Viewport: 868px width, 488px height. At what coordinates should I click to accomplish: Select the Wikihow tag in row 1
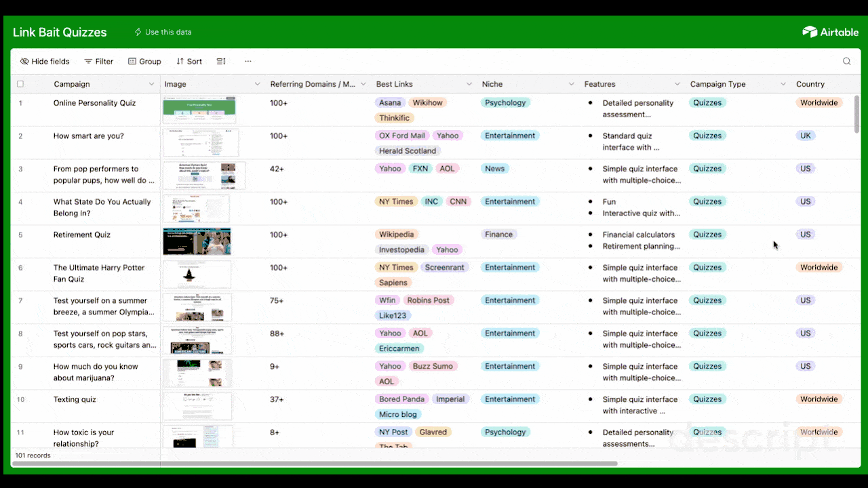428,103
